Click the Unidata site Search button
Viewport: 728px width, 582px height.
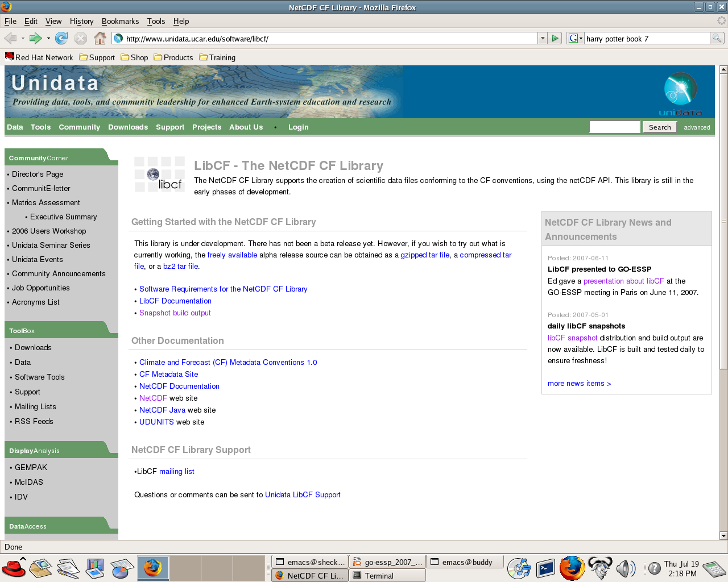pyautogui.click(x=660, y=127)
